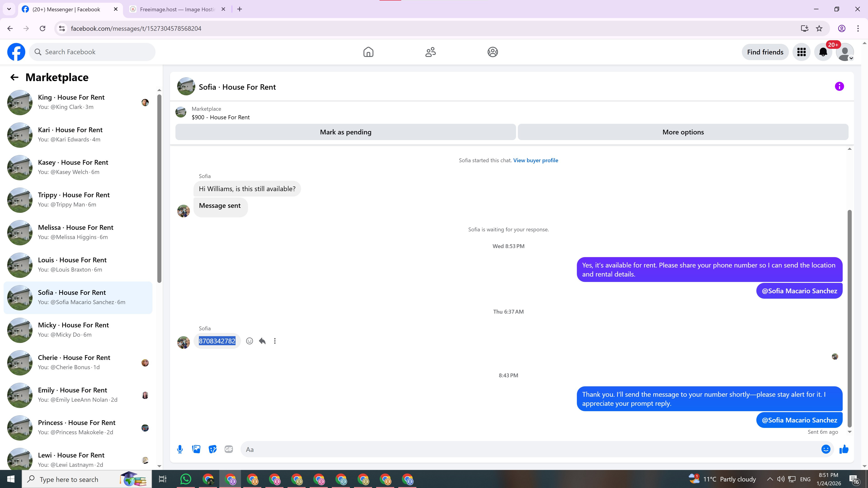Click Mark as pending button
The image size is (868, 488).
click(x=345, y=132)
